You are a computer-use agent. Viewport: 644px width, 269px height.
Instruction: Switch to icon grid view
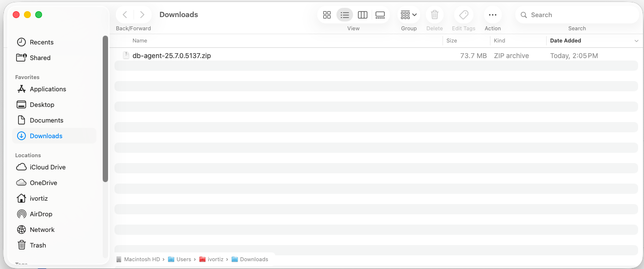click(327, 15)
